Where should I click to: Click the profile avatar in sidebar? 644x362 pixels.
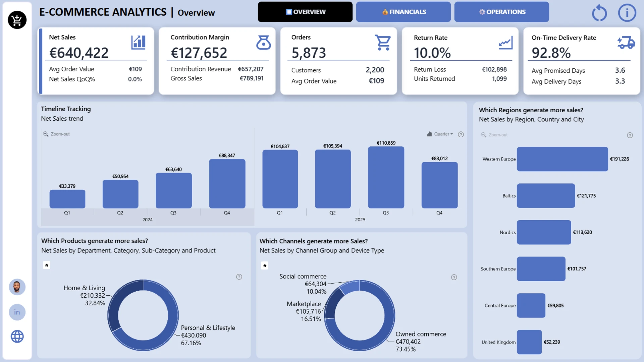coord(17,287)
